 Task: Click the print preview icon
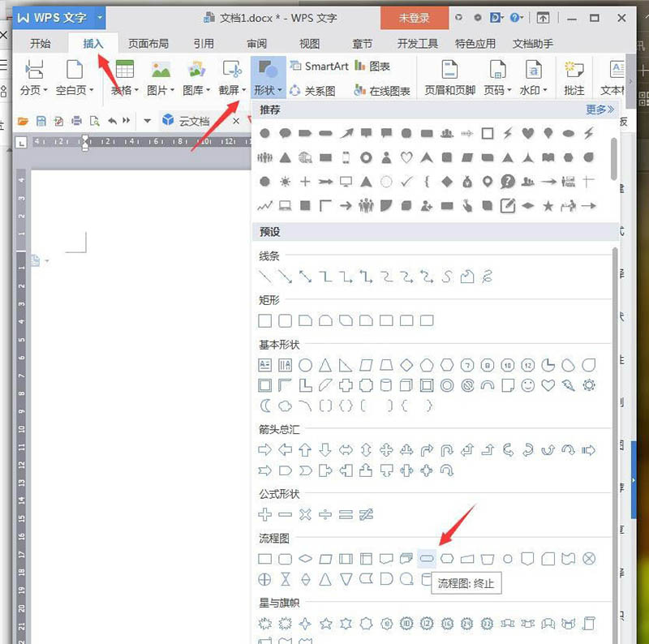(x=95, y=122)
